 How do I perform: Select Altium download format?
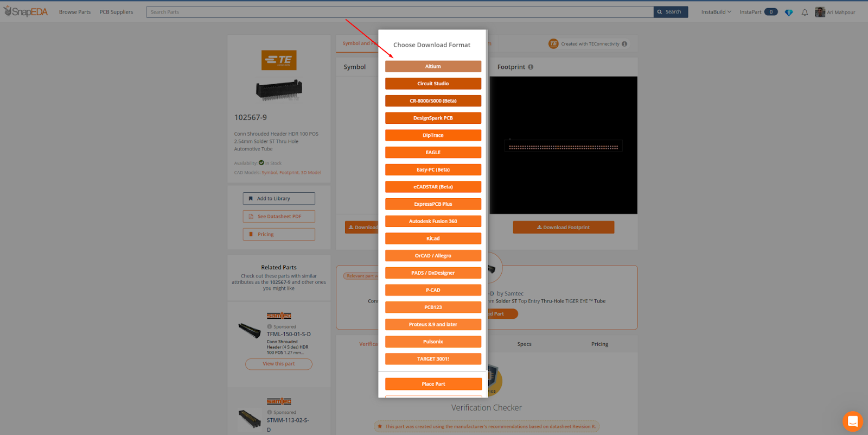point(433,66)
